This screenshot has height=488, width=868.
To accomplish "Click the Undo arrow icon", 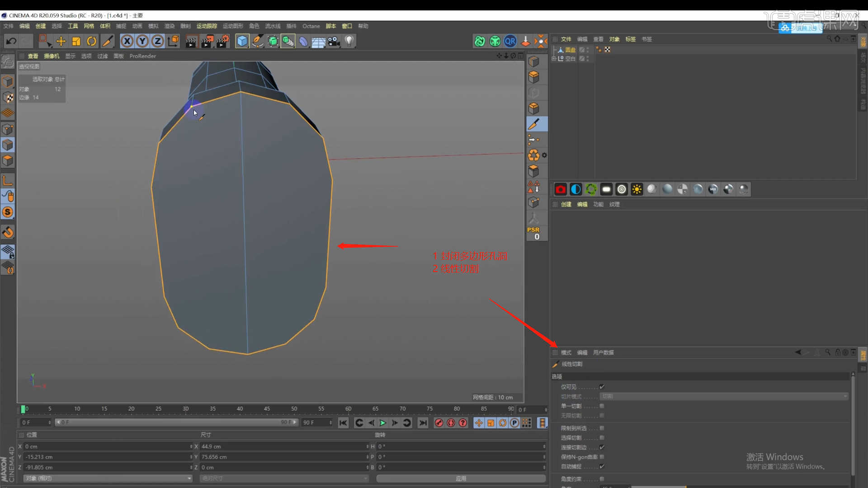I will (x=11, y=42).
